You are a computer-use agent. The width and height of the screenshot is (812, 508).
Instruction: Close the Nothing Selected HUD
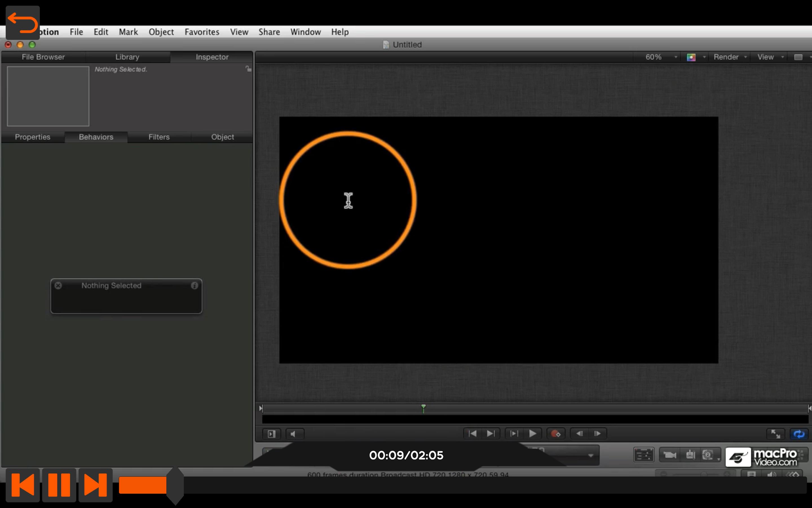(x=58, y=286)
